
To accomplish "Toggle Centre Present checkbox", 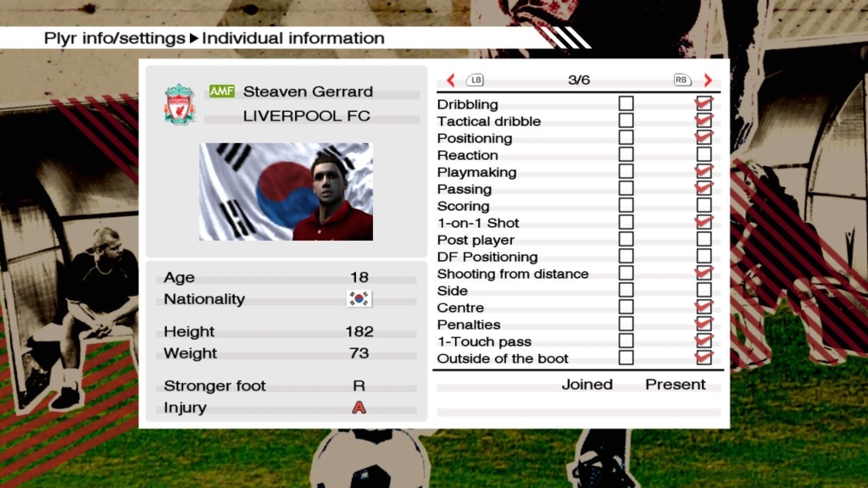I will [x=704, y=307].
